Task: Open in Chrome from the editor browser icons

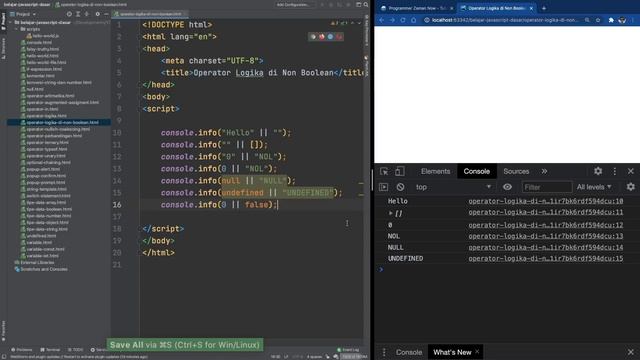Action: [x=313, y=37]
